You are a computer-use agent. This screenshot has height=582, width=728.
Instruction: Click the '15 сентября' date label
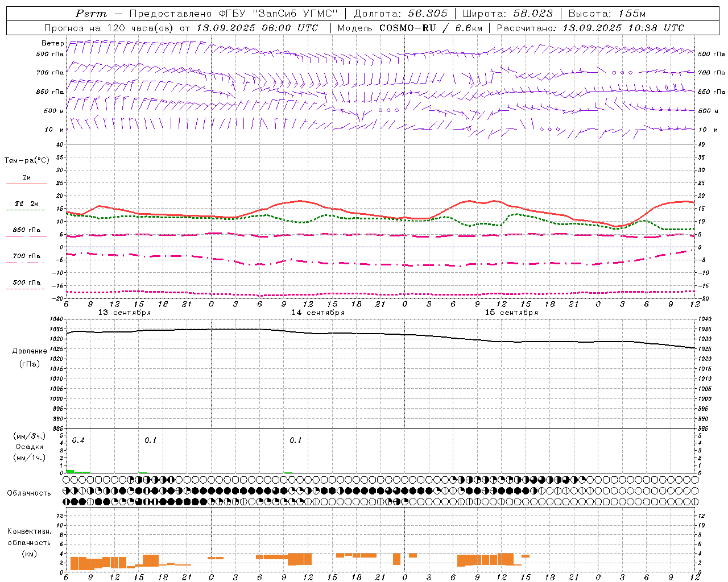pyautogui.click(x=511, y=313)
